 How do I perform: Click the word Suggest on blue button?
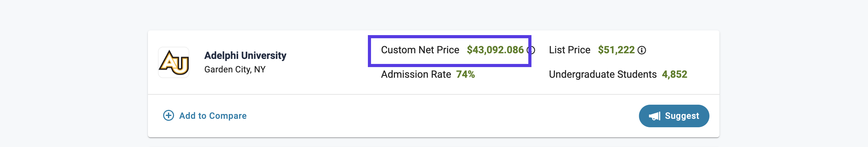tap(682, 116)
